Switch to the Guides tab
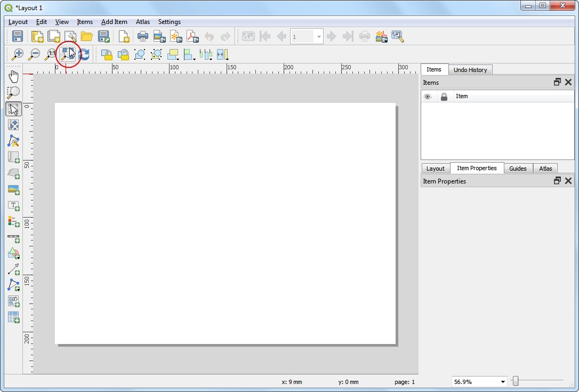Screen dimensions: 579x392 point(517,169)
